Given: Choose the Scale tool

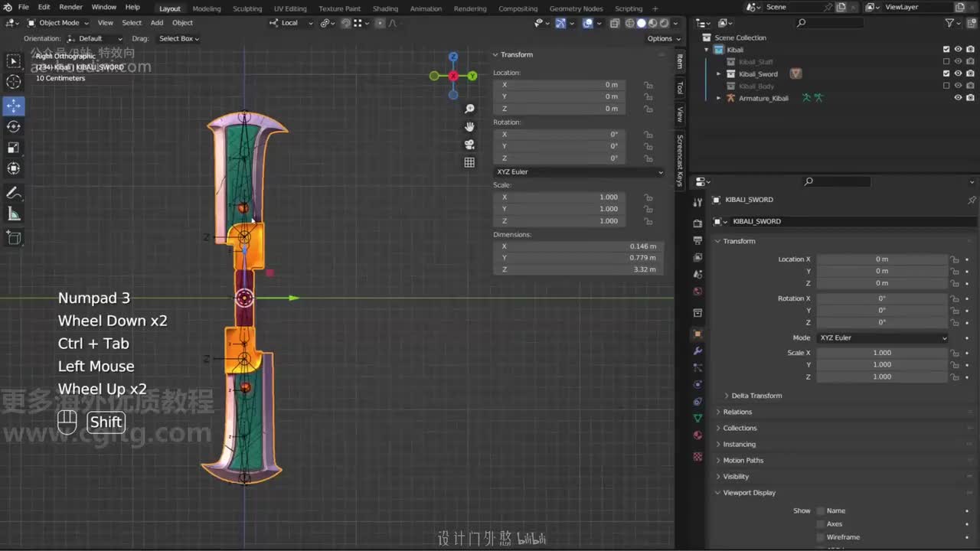Looking at the screenshot, I should [14, 148].
